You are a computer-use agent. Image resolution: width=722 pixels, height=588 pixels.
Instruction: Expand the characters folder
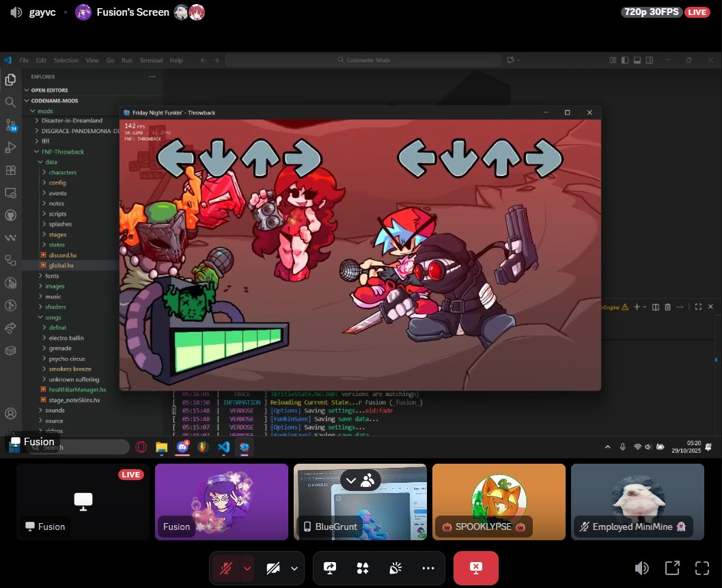click(62, 172)
